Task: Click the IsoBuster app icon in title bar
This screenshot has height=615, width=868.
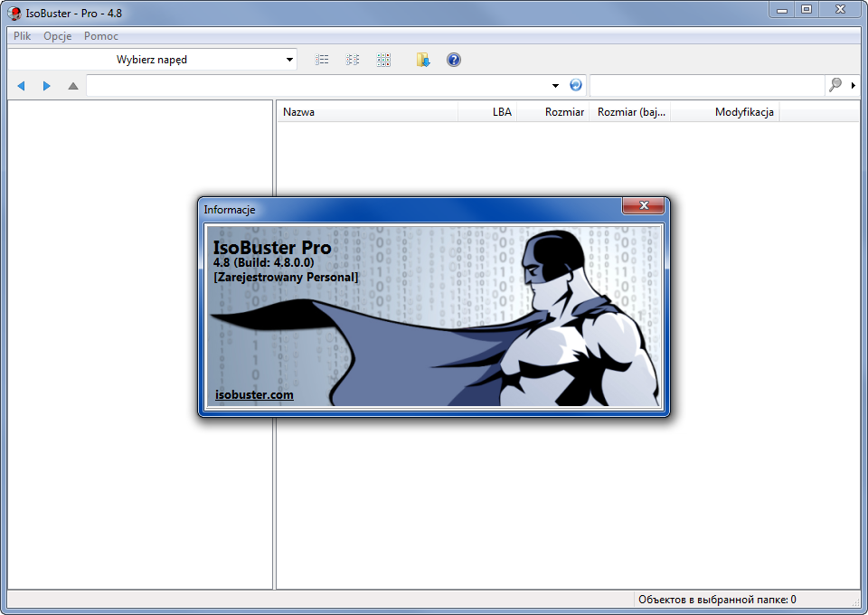Action: 14,13
